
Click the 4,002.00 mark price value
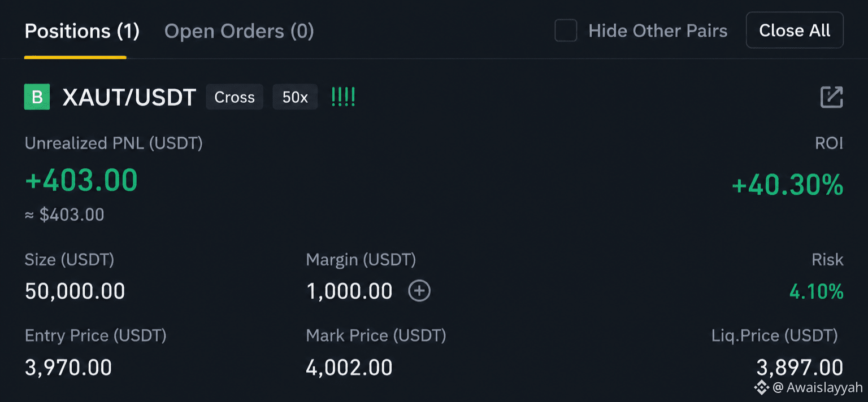click(349, 368)
